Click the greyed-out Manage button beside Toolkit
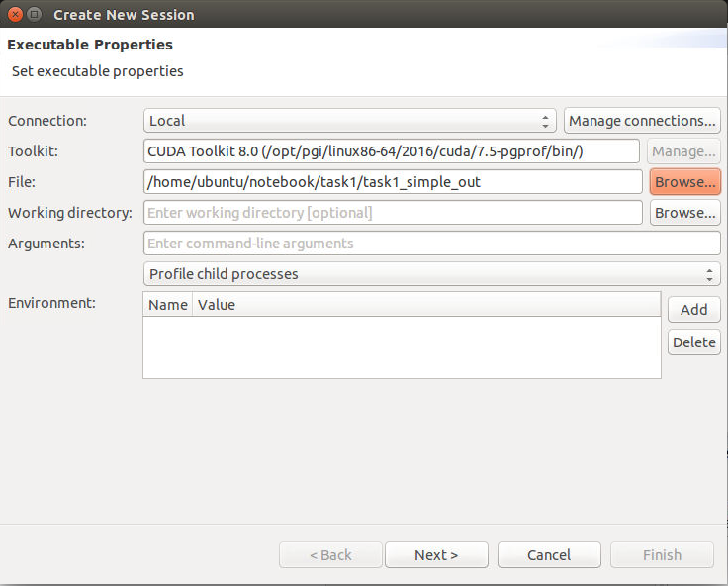728x586 pixels. (683, 151)
